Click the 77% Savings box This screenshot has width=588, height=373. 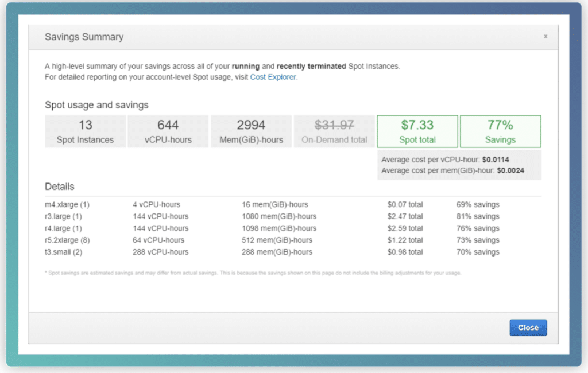(500, 131)
